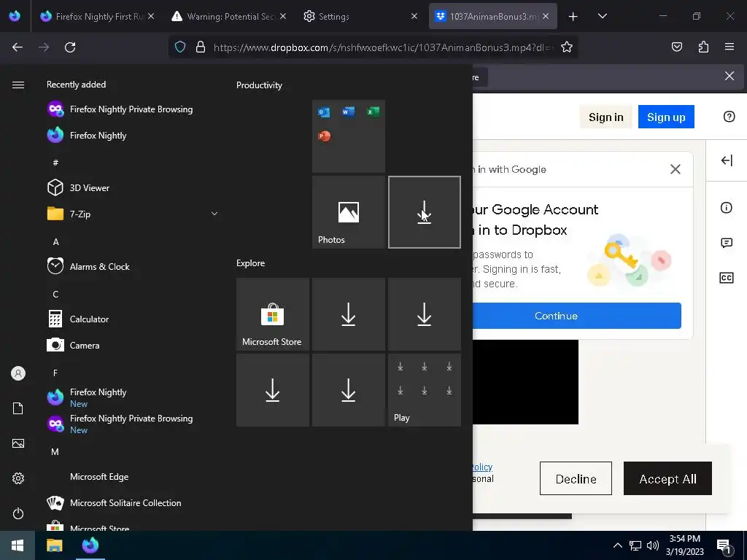Select the 1037AnimanBonus3.mp4 tab
The height and width of the screenshot is (560, 747).
click(x=492, y=16)
